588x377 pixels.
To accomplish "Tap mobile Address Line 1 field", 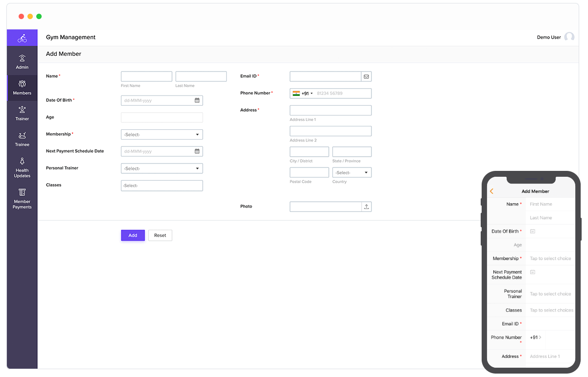I will click(x=550, y=356).
